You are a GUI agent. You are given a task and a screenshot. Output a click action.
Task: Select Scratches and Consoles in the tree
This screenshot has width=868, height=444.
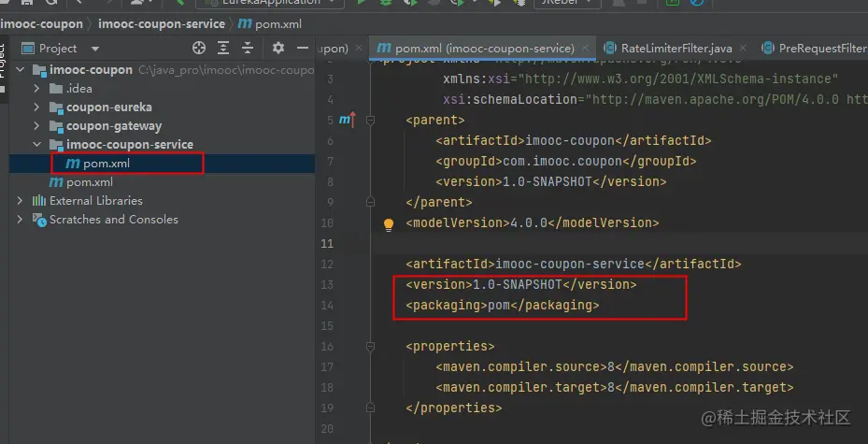click(x=162, y=220)
